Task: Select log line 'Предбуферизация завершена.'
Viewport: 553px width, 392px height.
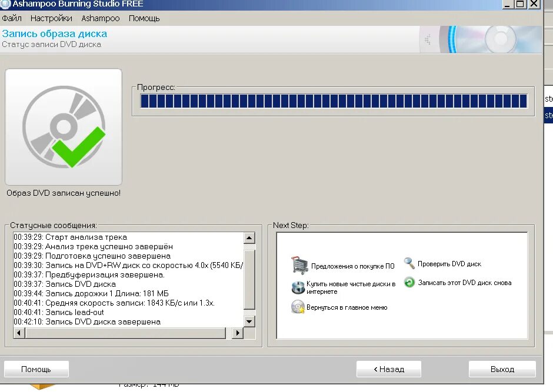Action: 89,274
